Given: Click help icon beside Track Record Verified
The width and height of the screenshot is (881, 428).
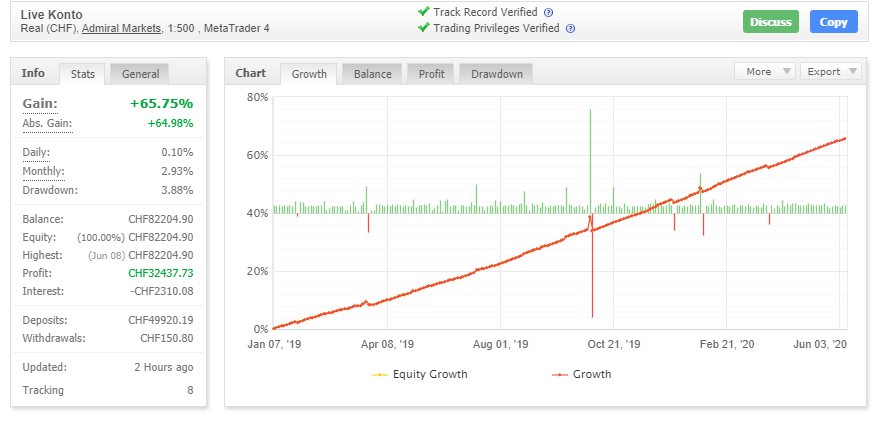Looking at the screenshot, I should pyautogui.click(x=548, y=12).
